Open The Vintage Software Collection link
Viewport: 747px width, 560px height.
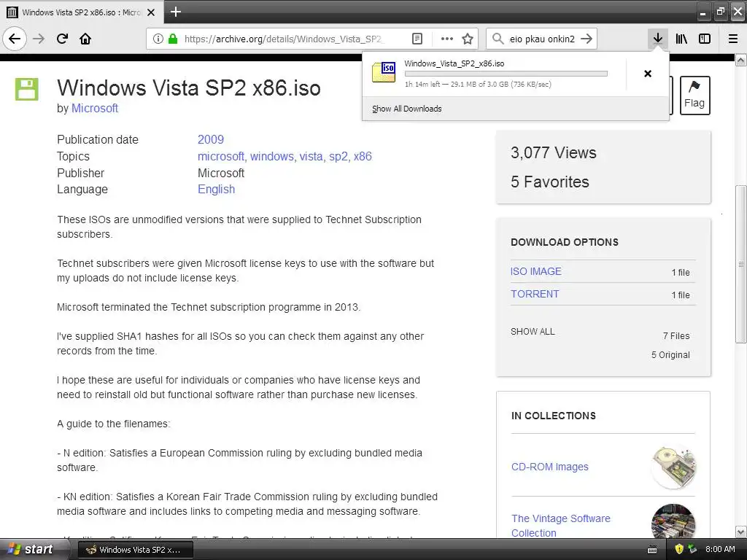tap(561, 525)
